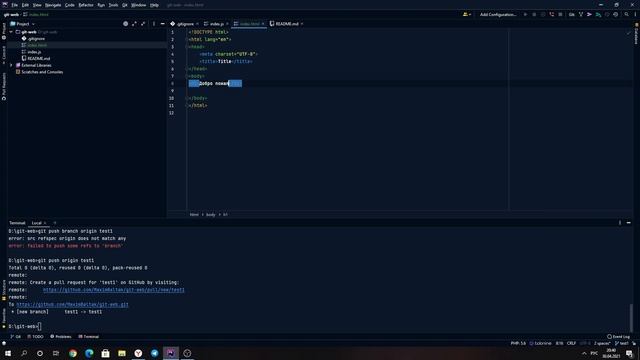Image resolution: width=640 pixels, height=360 pixels.
Task: Click the Search Everywhere magnifier icon
Action: (x=627, y=14)
